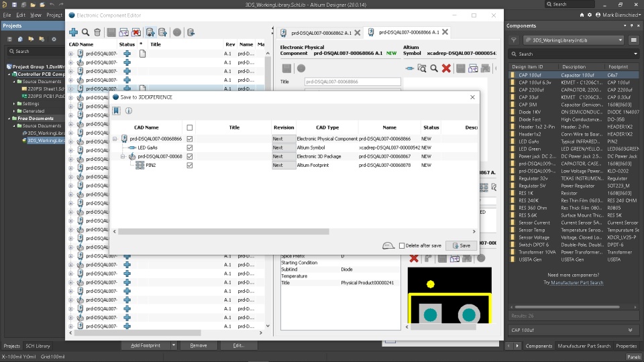Expand the Settings folder in Projects tree
The image size is (644, 362).
click(x=14, y=103)
